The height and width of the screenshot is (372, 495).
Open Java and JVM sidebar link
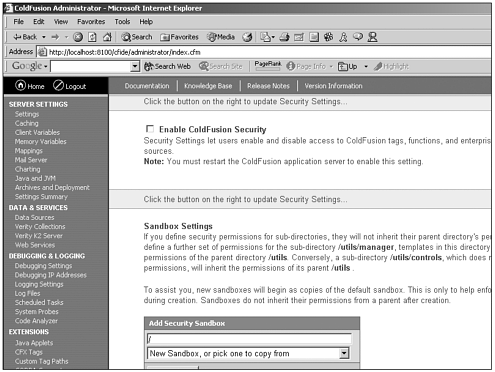pos(35,178)
